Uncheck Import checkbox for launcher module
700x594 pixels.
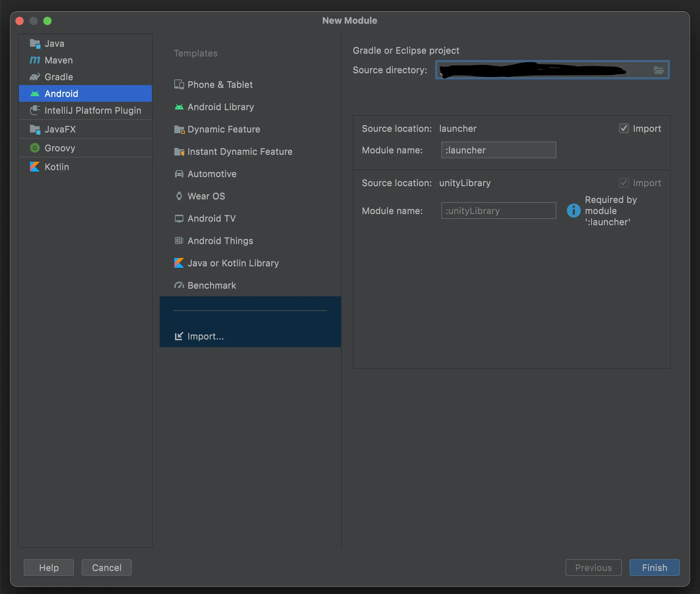click(624, 129)
